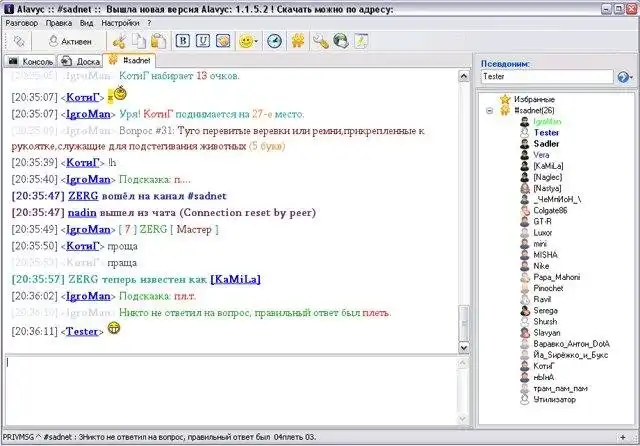The height and width of the screenshot is (446, 640).
Task: Click into the message input box
Action: point(231,391)
